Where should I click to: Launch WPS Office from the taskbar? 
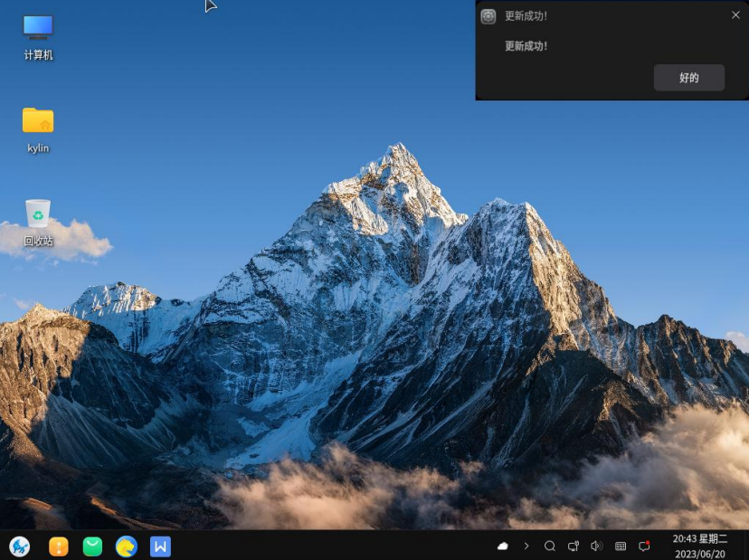pyautogui.click(x=160, y=546)
